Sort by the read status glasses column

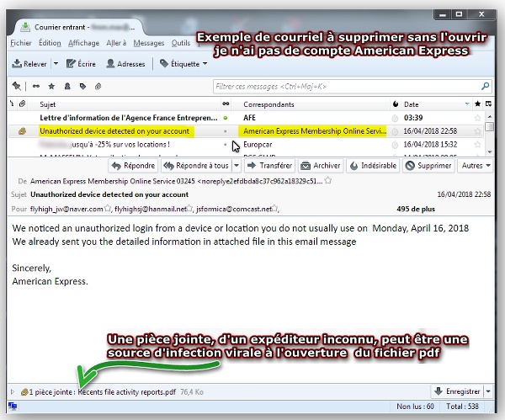pyautogui.click(x=226, y=104)
